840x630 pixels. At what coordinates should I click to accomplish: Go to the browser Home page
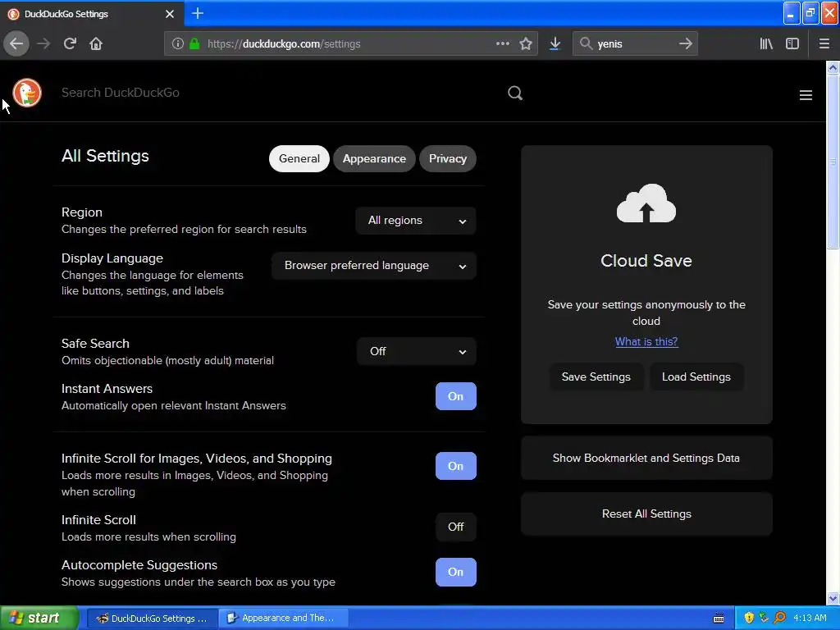[x=96, y=43]
